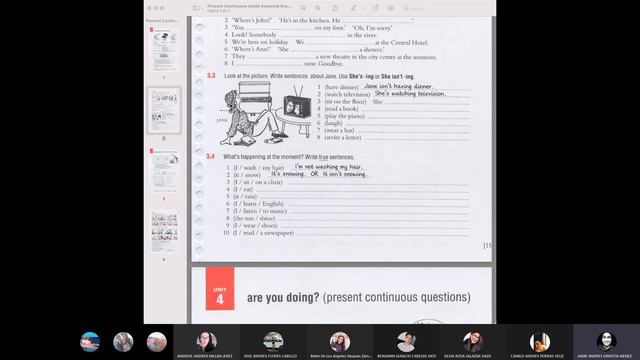
Task: Rotate the page with the rotate icon
Action: (x=376, y=8)
